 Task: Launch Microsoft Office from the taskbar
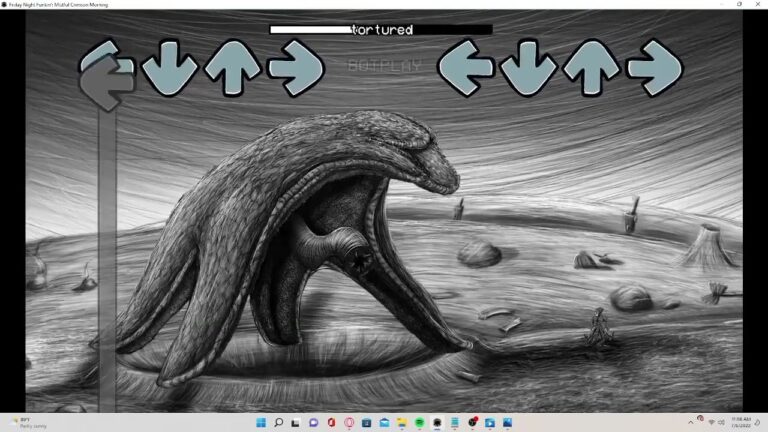[331, 422]
